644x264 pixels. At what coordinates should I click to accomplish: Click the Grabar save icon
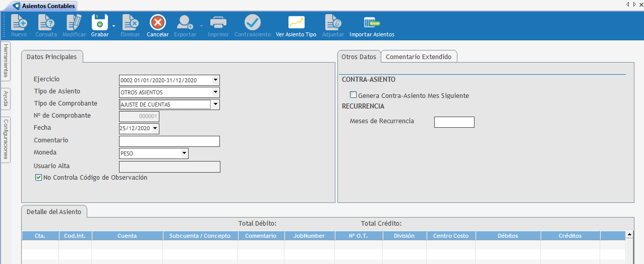(99, 23)
